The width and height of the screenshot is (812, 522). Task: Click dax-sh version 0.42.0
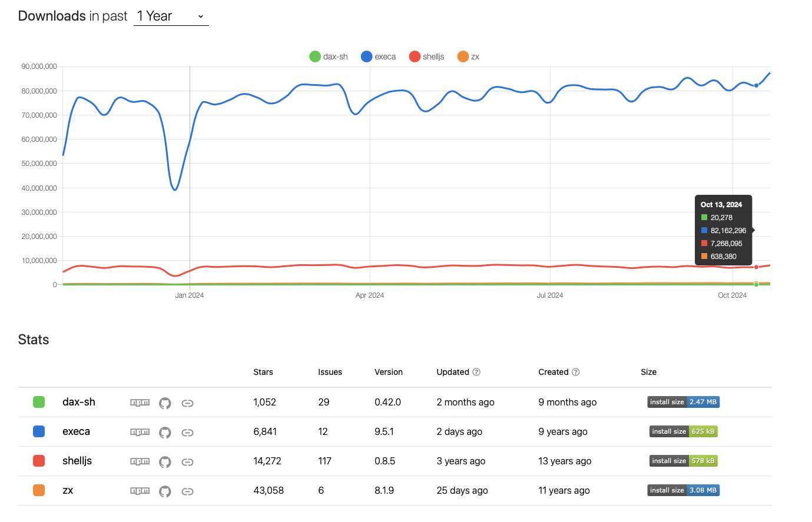click(387, 402)
